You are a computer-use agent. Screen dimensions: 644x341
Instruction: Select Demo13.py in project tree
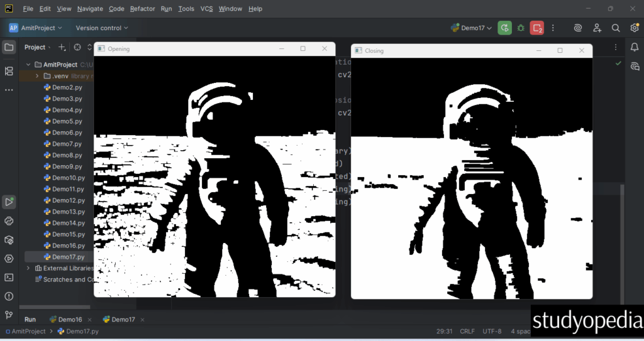pos(64,212)
